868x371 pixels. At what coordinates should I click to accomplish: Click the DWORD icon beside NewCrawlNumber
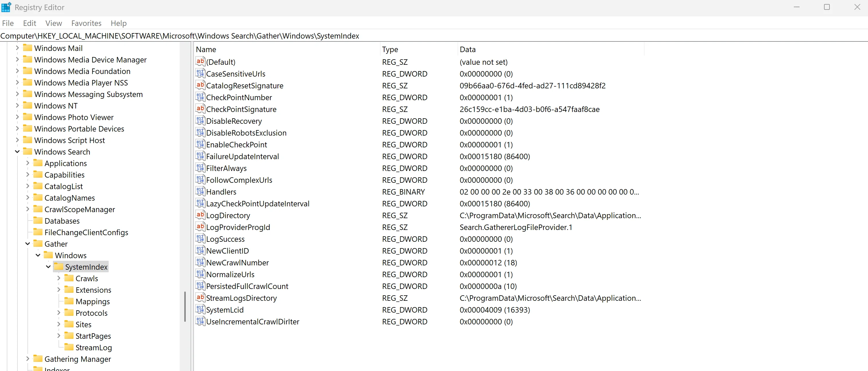[x=200, y=262]
